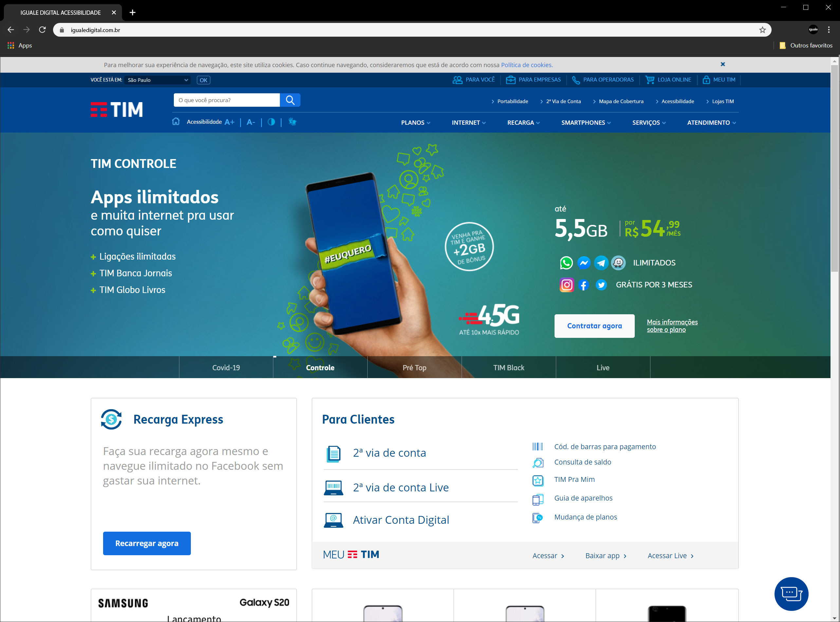Click the Waze icon in banner

618,263
